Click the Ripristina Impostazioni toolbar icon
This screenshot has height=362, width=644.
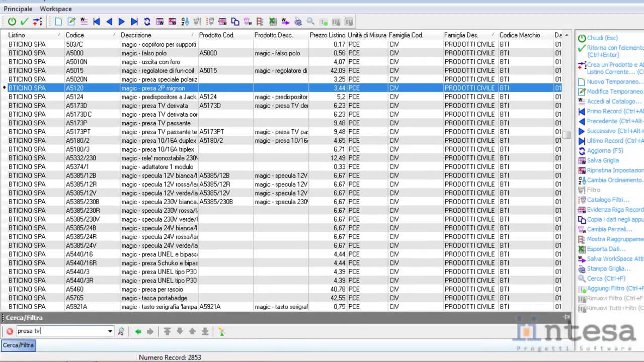click(172, 22)
